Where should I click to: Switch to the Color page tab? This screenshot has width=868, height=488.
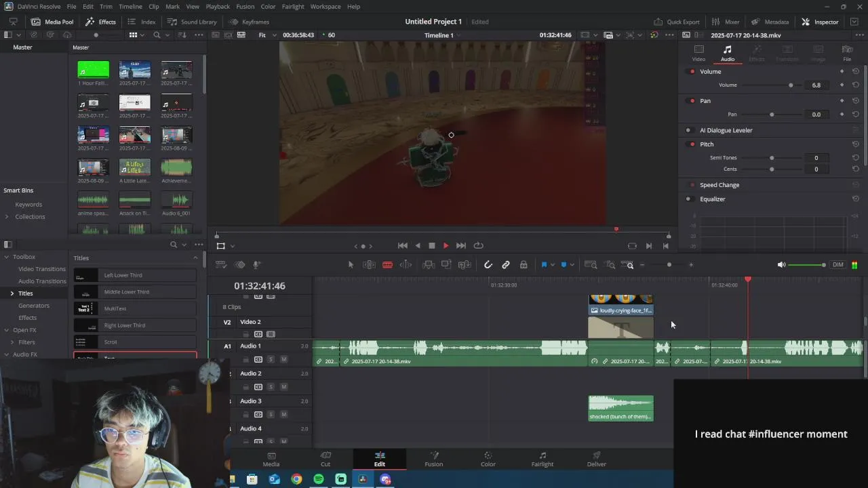pos(488,459)
